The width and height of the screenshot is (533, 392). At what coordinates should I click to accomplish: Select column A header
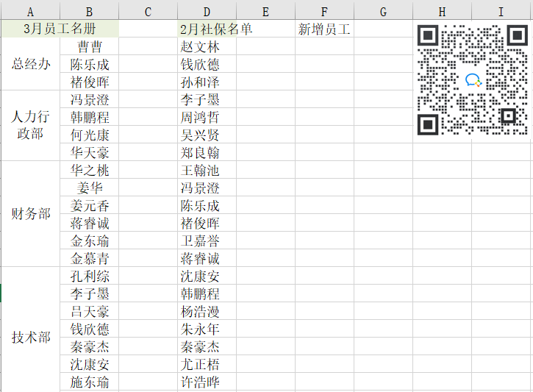click(x=30, y=12)
